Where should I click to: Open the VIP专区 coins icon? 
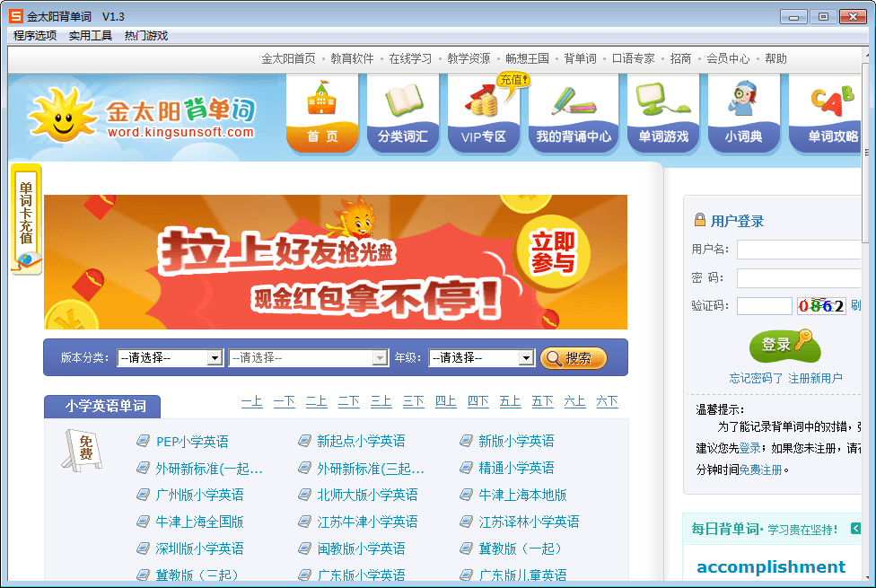(x=483, y=115)
